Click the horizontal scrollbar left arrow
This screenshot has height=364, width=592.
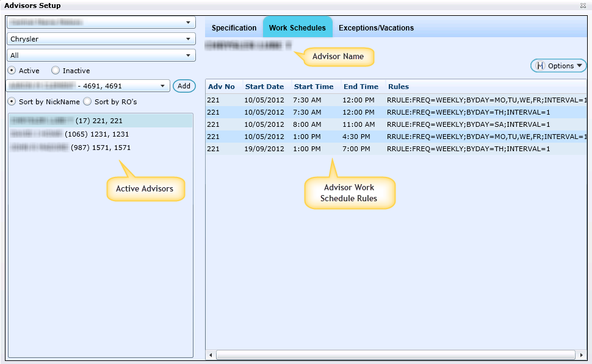(x=211, y=354)
